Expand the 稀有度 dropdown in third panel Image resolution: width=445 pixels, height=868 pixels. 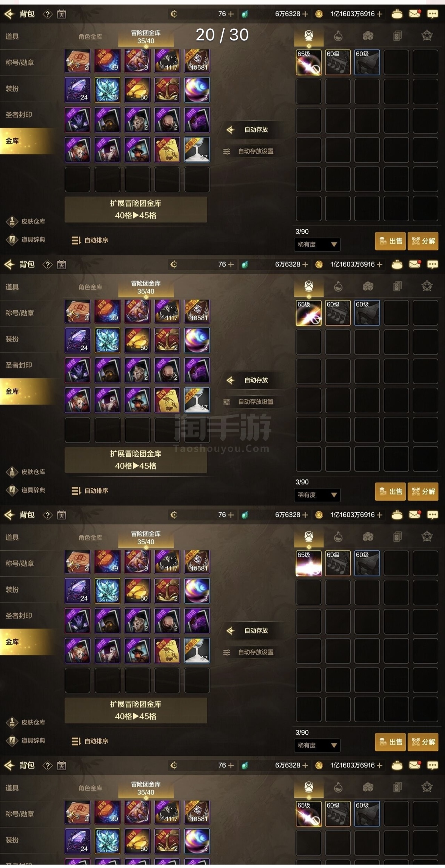click(x=317, y=745)
